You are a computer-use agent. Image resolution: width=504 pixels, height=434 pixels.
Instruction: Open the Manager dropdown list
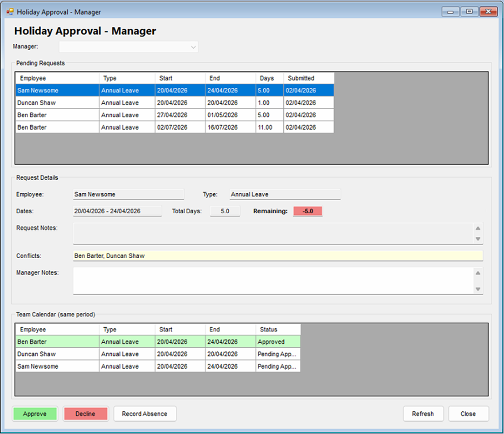coord(128,47)
